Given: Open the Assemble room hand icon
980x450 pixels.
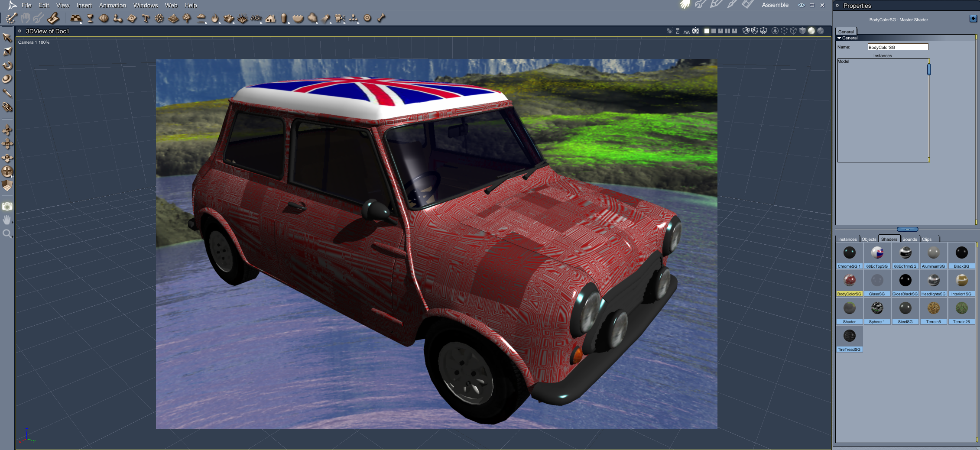Looking at the screenshot, I should point(685,5).
